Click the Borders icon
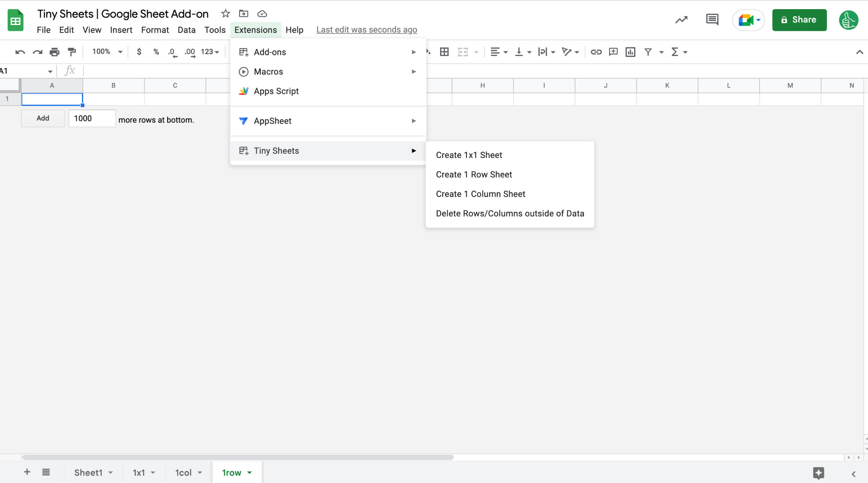 pyautogui.click(x=443, y=52)
